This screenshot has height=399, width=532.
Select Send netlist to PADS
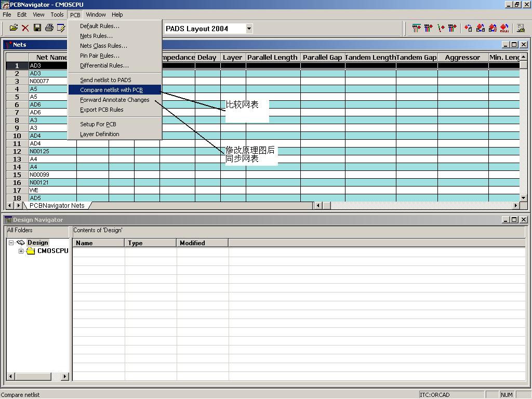[115, 80]
